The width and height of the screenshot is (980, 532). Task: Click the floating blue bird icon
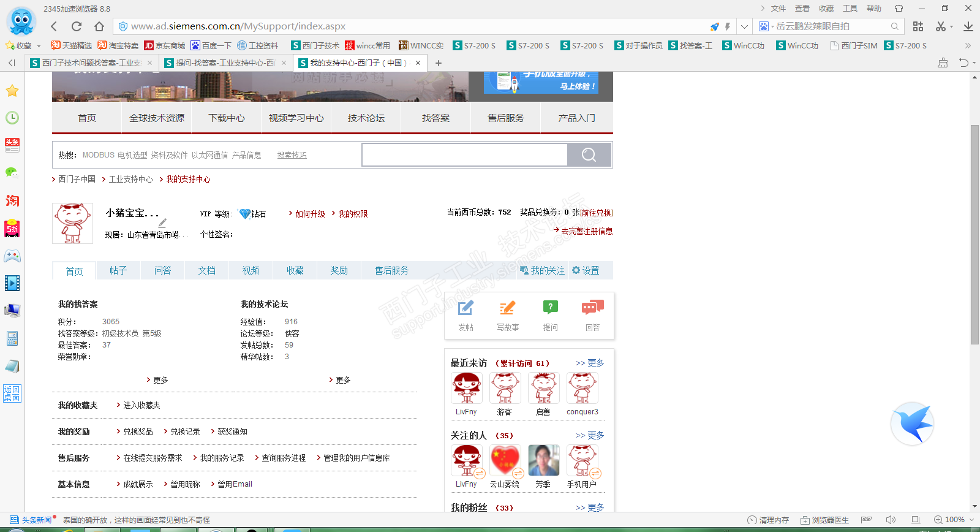[912, 423]
